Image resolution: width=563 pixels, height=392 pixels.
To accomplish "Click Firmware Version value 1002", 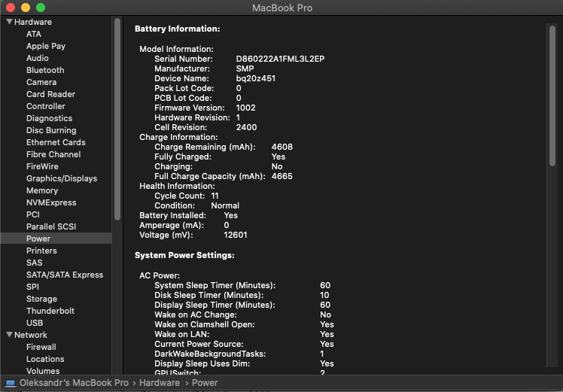I will (x=245, y=108).
